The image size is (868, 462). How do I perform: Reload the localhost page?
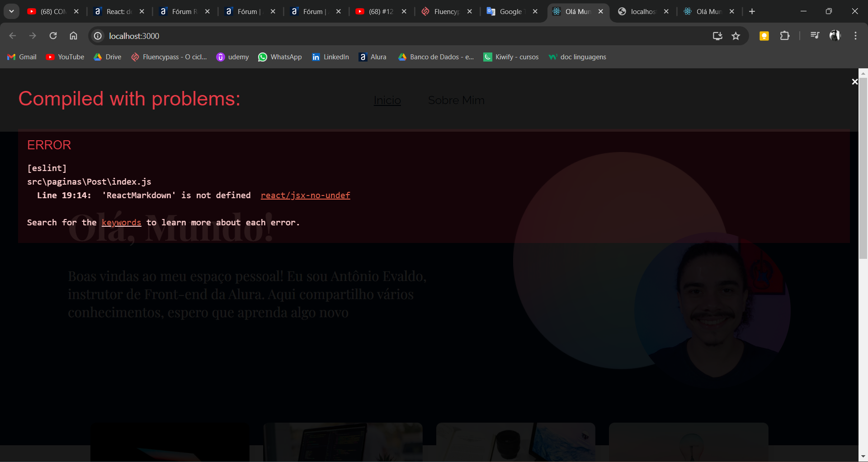coord(53,36)
